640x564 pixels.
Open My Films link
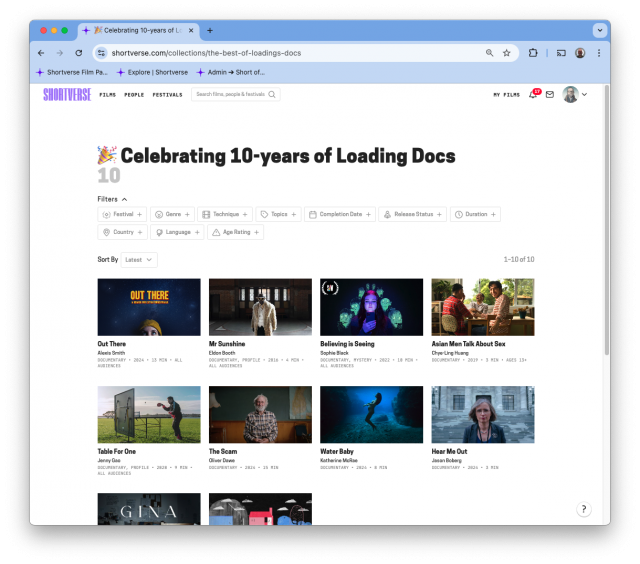pos(506,95)
